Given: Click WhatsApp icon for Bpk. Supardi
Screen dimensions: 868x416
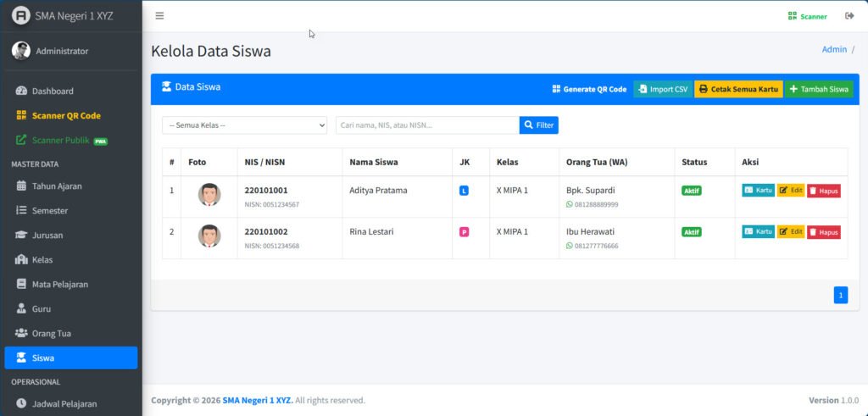Looking at the screenshot, I should click(570, 204).
